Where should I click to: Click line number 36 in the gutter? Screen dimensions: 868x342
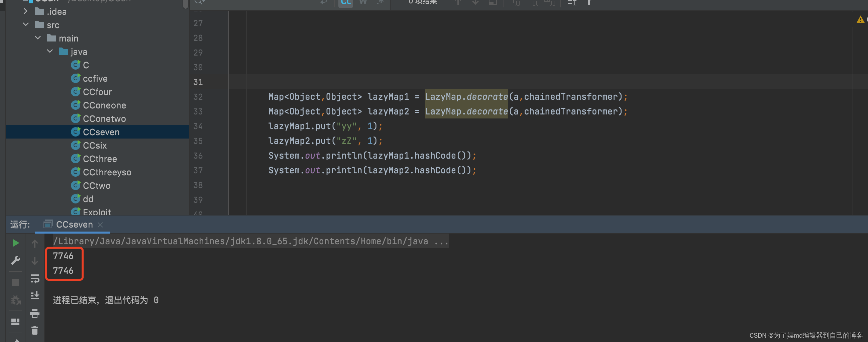coord(198,156)
